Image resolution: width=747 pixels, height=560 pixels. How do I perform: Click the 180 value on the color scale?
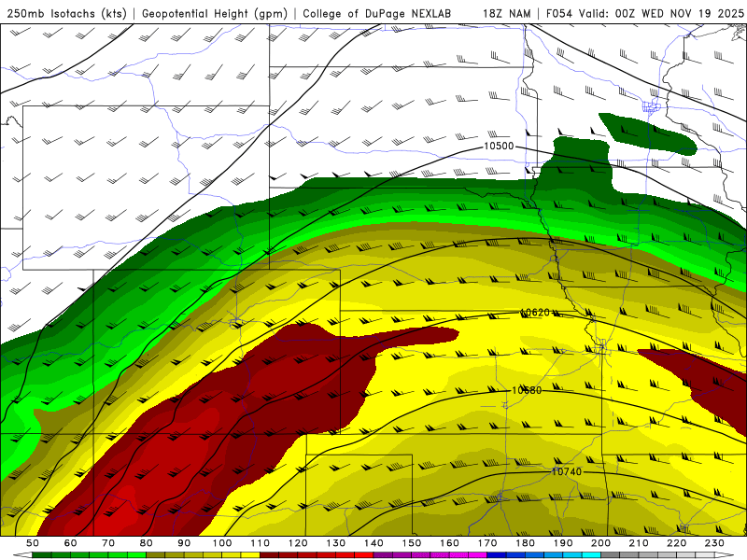point(525,543)
